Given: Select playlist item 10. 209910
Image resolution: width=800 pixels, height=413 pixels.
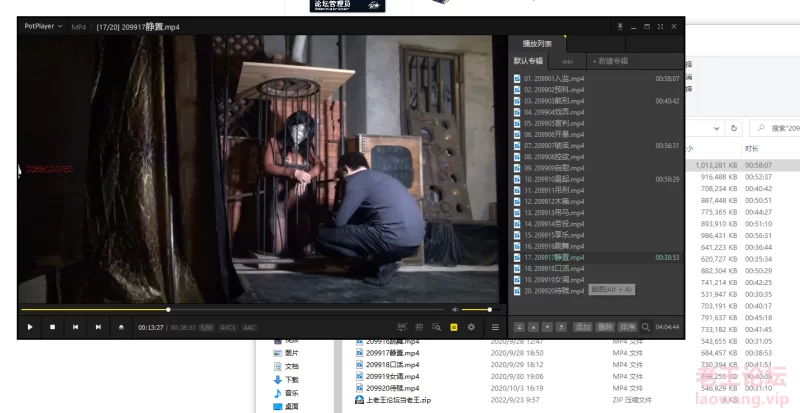Looking at the screenshot, I should pos(596,179).
